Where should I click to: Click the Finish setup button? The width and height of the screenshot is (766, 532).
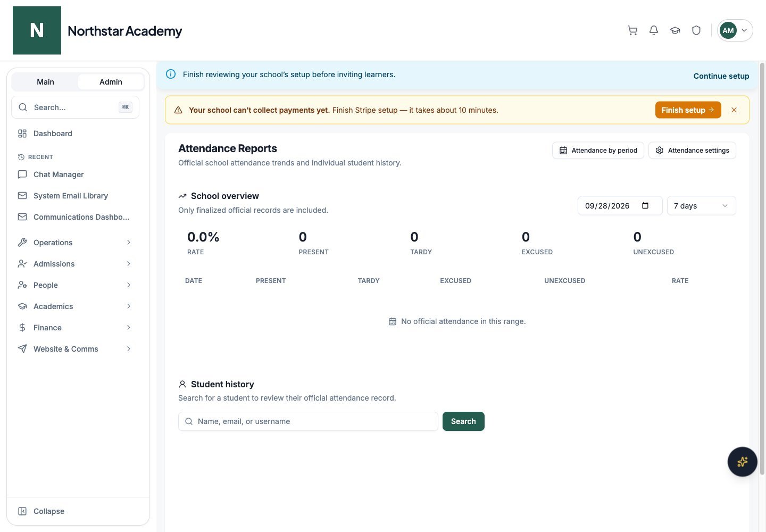coord(688,110)
